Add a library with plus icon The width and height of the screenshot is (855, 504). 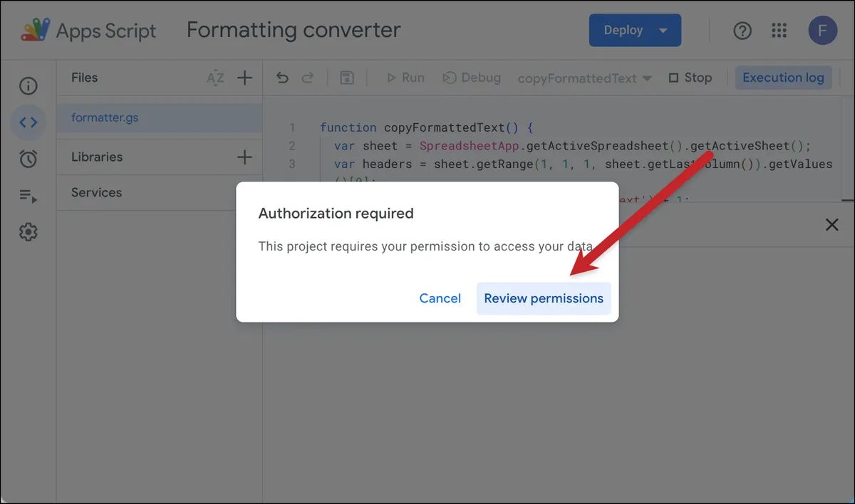pyautogui.click(x=244, y=157)
